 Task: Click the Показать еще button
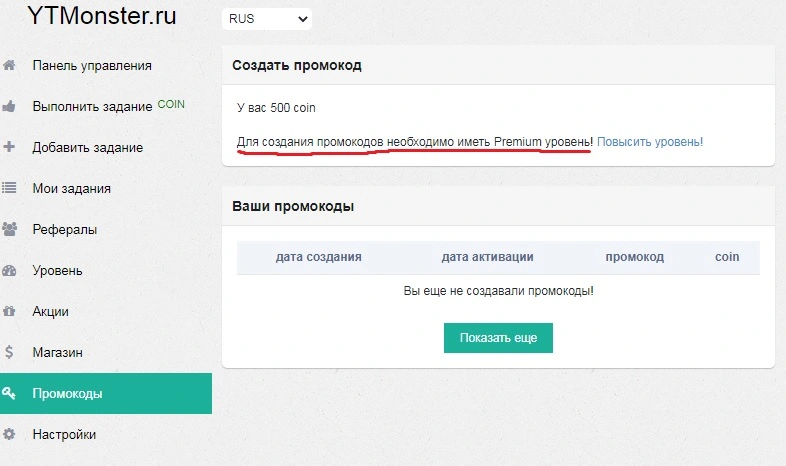tap(498, 338)
